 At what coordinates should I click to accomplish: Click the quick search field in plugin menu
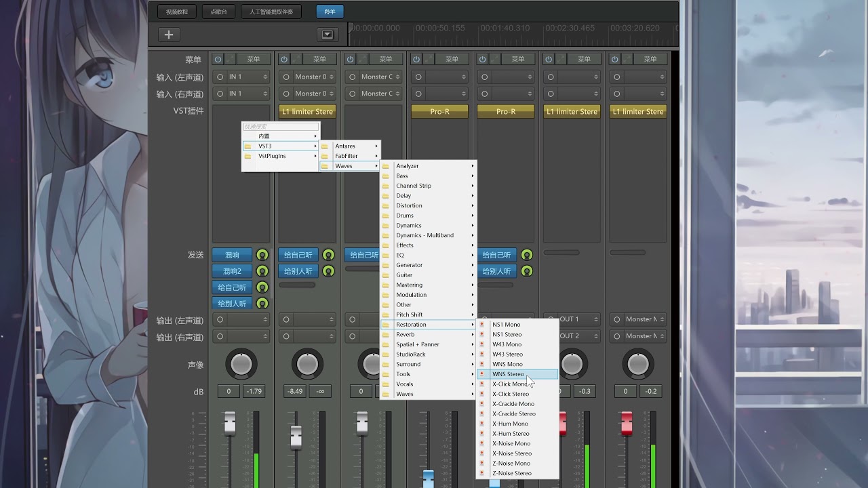point(281,127)
